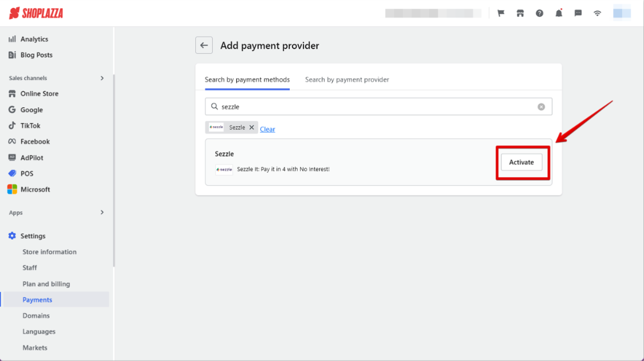
Task: Click the Add payment provider heading
Action: [270, 46]
